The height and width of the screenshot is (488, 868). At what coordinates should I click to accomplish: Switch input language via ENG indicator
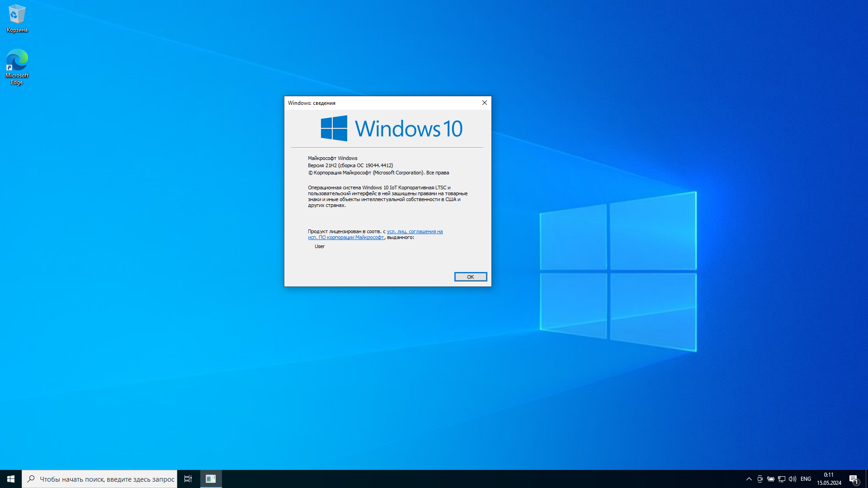coord(806,479)
